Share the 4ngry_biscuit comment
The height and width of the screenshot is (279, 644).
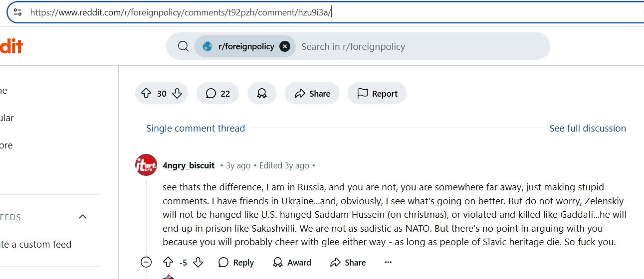pos(348,262)
